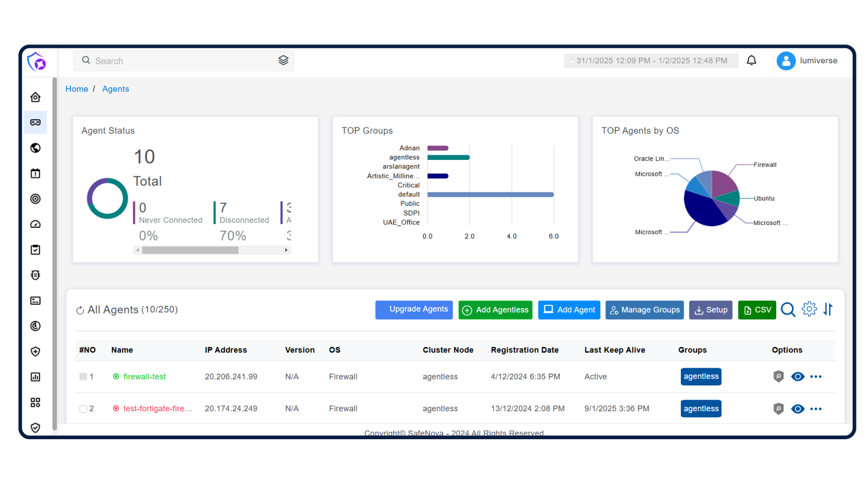Open the notifications bell icon
868x488 pixels.
pos(752,60)
